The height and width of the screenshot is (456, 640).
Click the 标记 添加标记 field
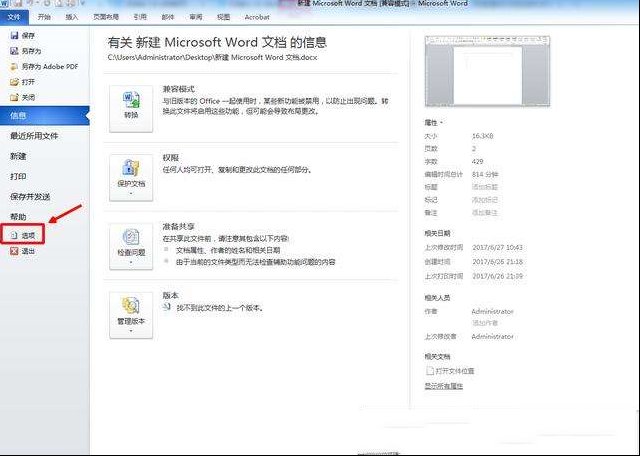(485, 200)
